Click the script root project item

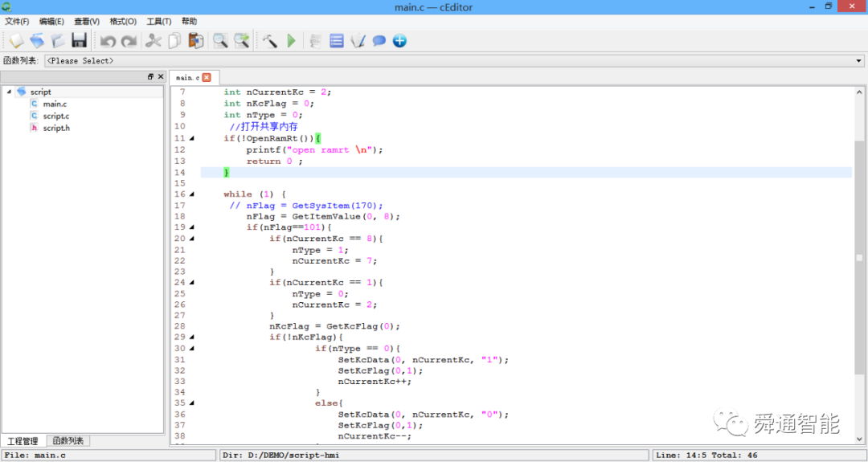click(x=40, y=92)
